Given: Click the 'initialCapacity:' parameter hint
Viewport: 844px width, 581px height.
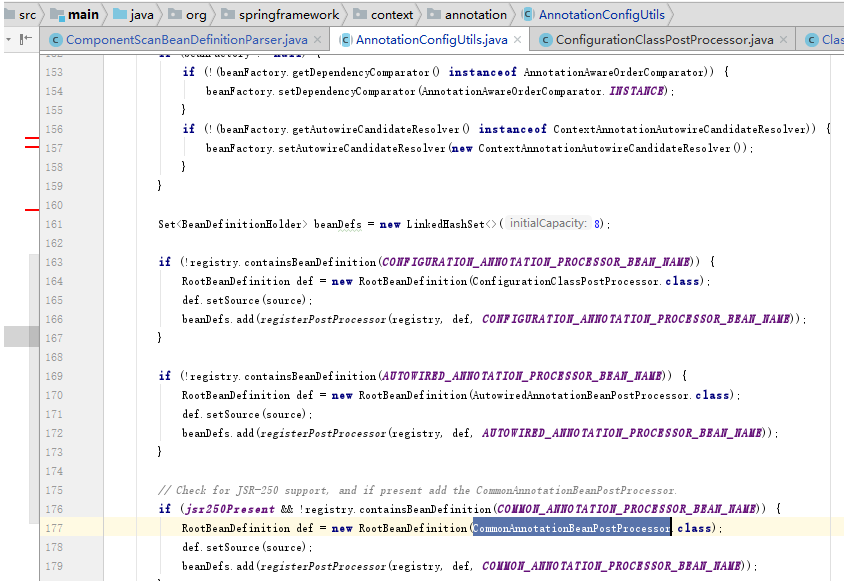Looking at the screenshot, I should (548, 223).
